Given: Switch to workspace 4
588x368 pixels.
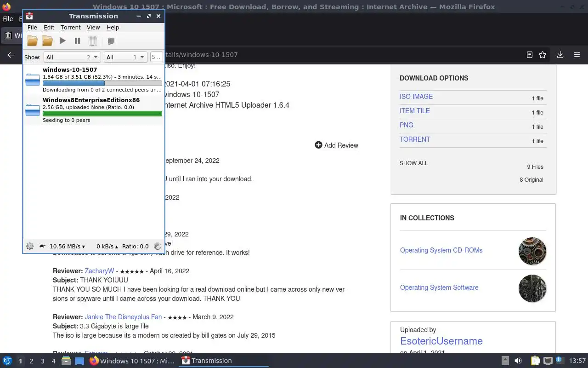Looking at the screenshot, I should (x=53, y=361).
